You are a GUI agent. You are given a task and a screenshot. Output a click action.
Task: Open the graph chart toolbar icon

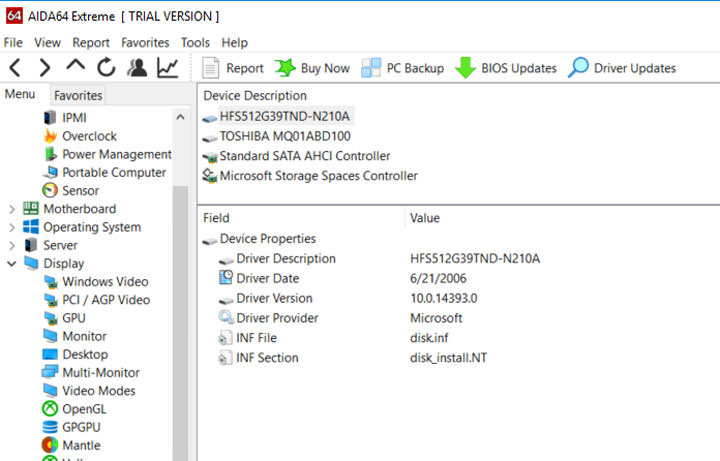tap(168, 68)
